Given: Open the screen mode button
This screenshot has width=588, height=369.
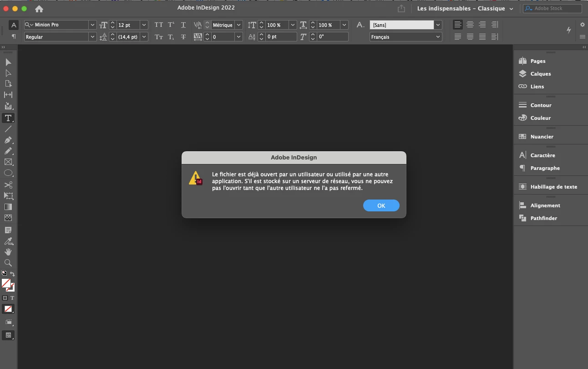Looking at the screenshot, I should click(x=8, y=335).
